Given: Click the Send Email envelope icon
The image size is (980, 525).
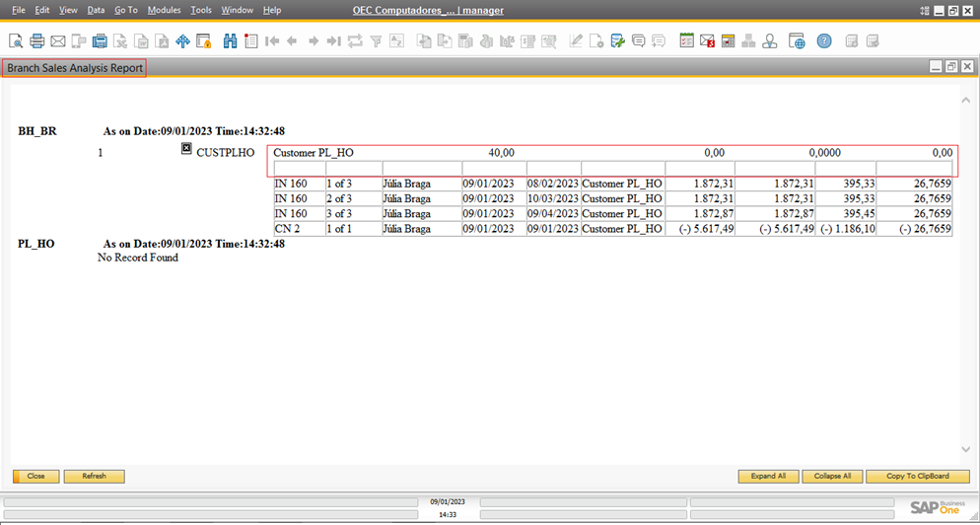Looking at the screenshot, I should point(57,41).
